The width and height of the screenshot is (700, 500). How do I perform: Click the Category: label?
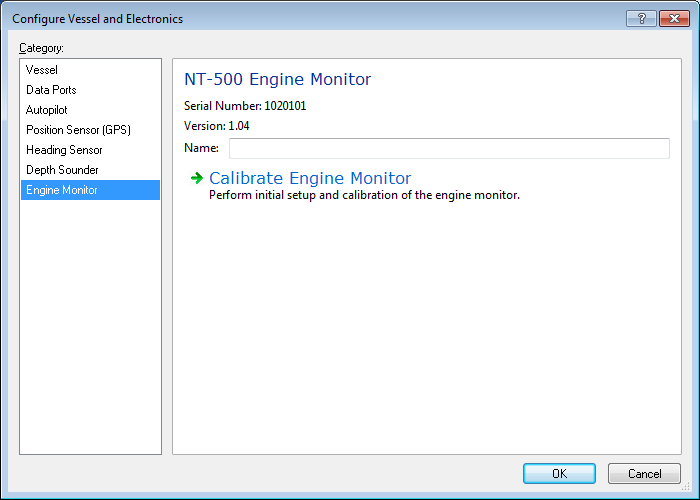pos(41,48)
